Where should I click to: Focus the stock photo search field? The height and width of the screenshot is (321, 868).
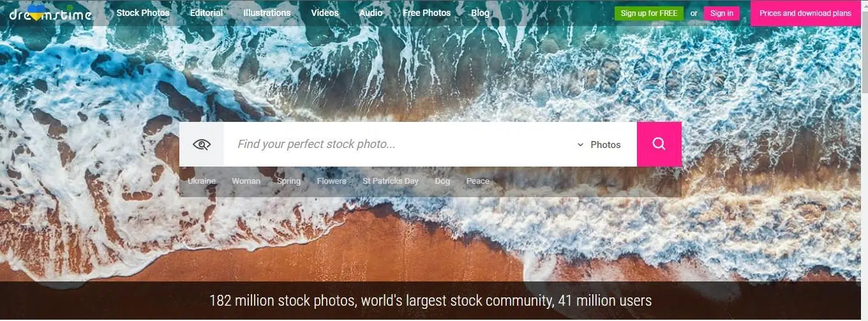(x=399, y=144)
